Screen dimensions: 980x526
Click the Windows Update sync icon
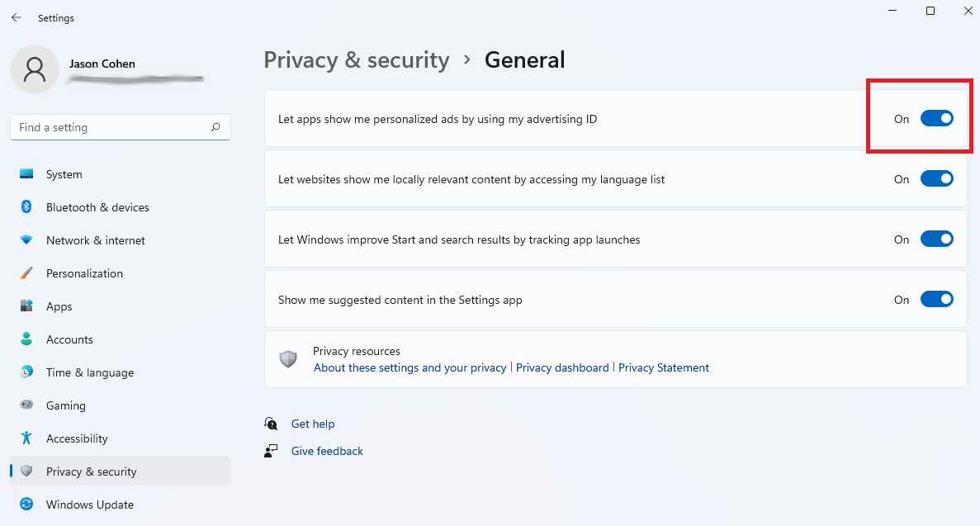26,505
